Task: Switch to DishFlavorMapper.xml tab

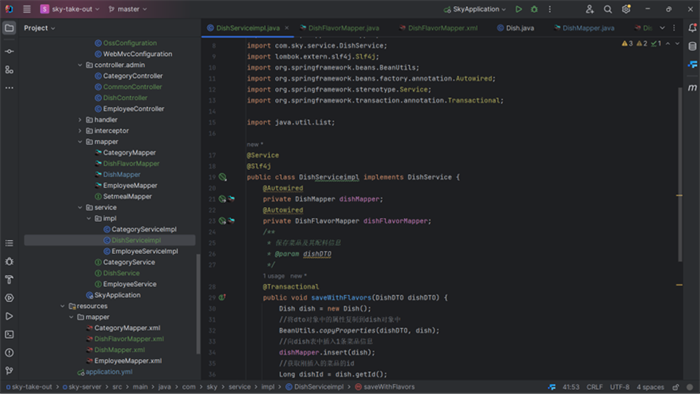Action: (438, 28)
